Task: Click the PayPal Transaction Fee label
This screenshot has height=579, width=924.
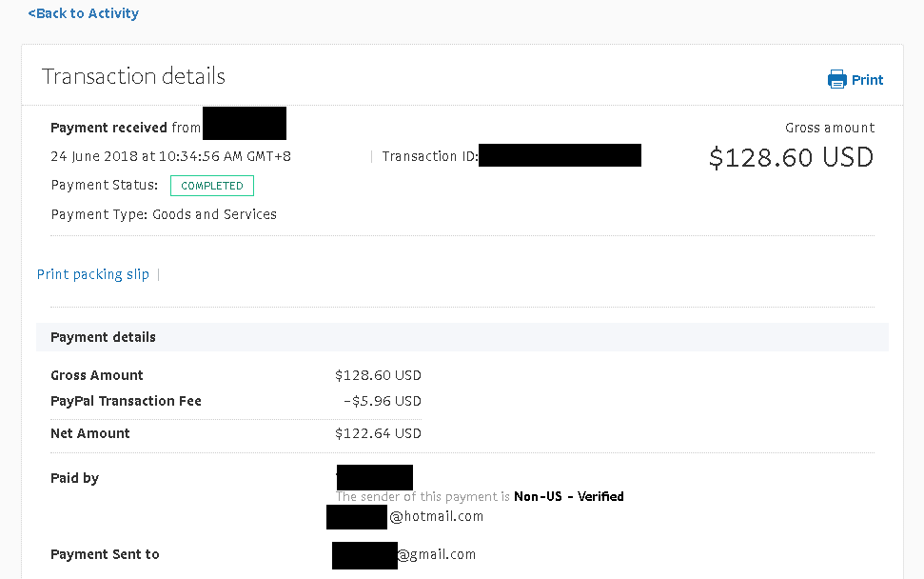Action: (x=127, y=401)
